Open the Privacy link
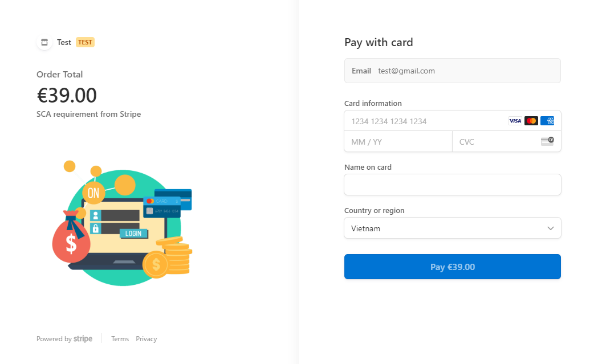 tap(147, 339)
